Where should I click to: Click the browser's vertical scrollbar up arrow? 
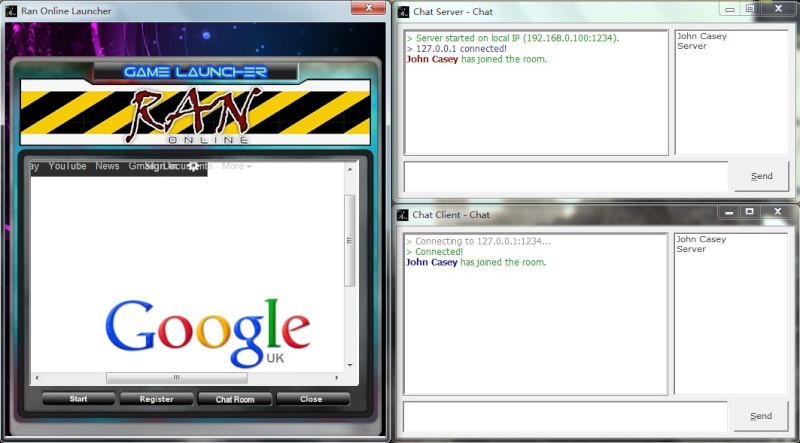coord(350,169)
